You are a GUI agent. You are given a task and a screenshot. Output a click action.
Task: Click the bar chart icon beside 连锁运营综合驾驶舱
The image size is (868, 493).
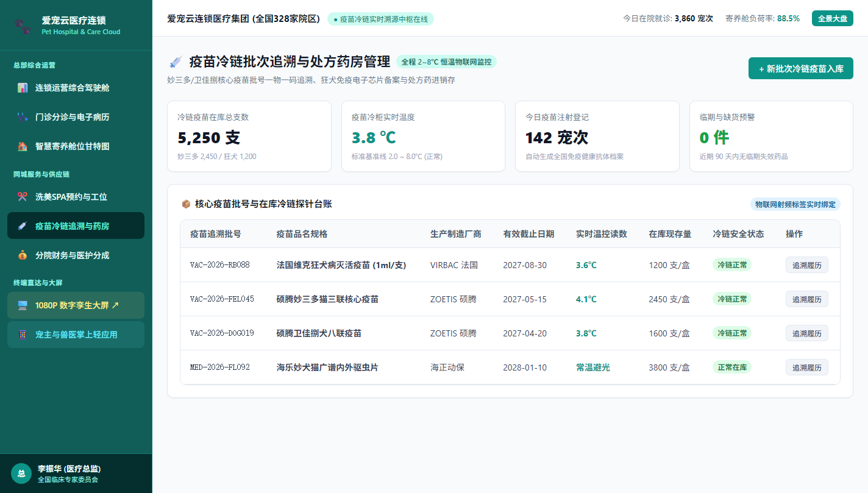click(23, 88)
